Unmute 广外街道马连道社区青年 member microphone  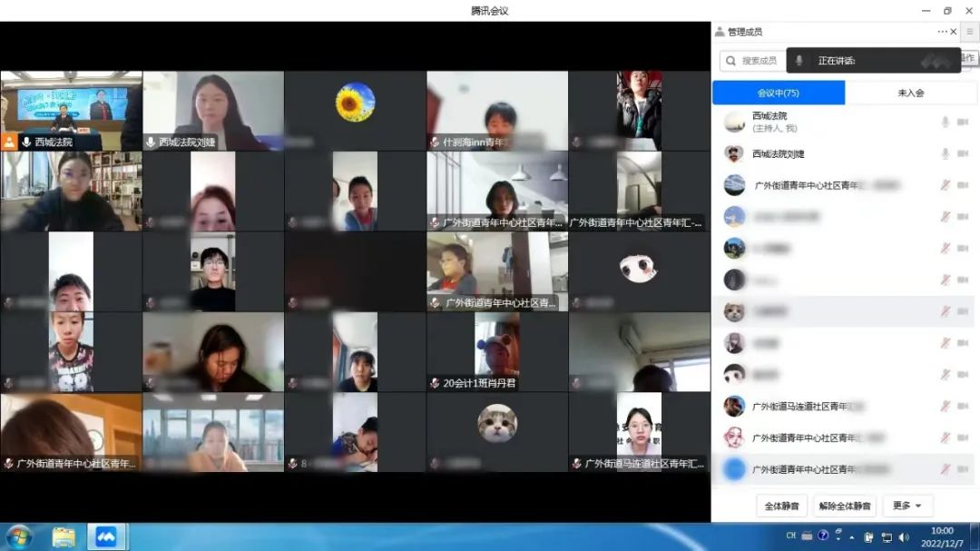(x=945, y=406)
